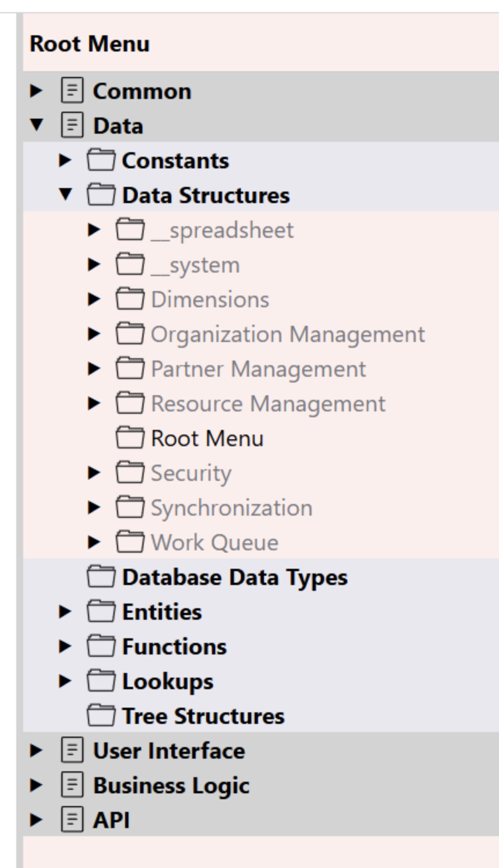Click the document icon beside API
Screen dimensions: 499x868
(x=72, y=820)
